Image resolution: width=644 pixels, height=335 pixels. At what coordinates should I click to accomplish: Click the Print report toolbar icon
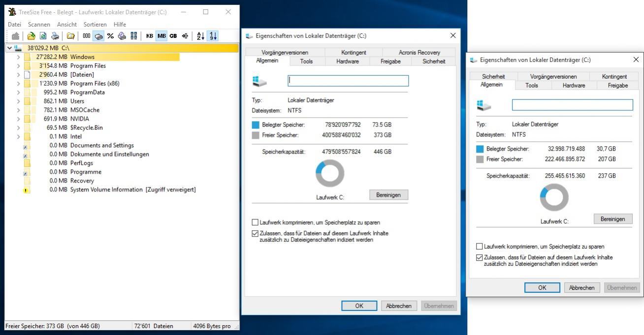click(55, 36)
